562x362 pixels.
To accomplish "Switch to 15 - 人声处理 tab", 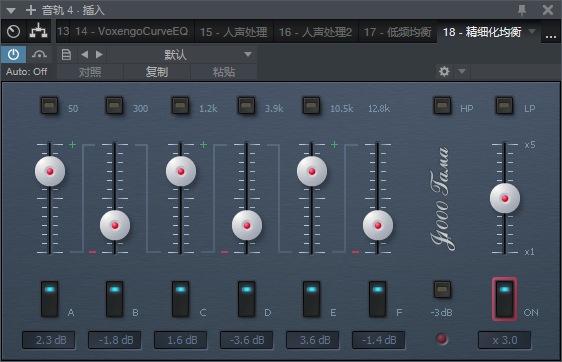I will click(233, 32).
